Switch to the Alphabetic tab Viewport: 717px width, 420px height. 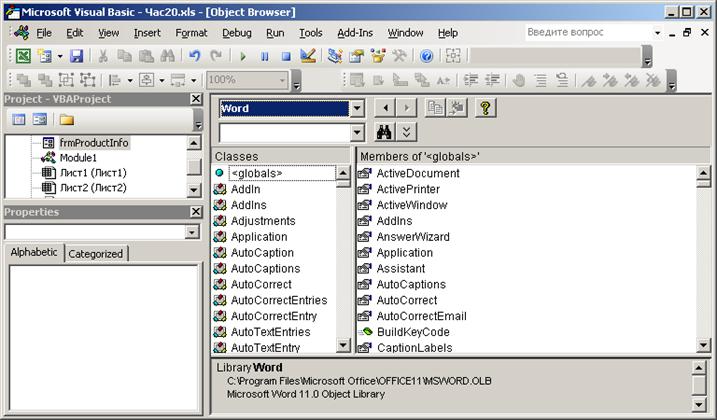[34, 252]
